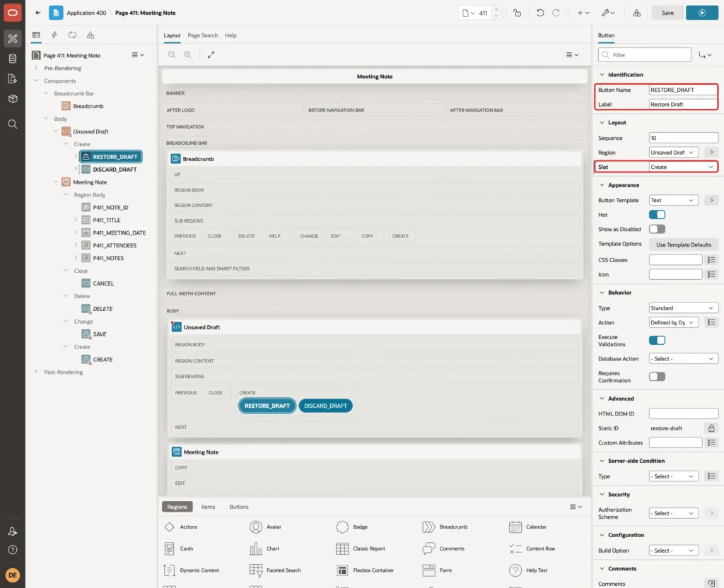
Task: Switch to Page Shared Components tab icon
Action: (90, 35)
